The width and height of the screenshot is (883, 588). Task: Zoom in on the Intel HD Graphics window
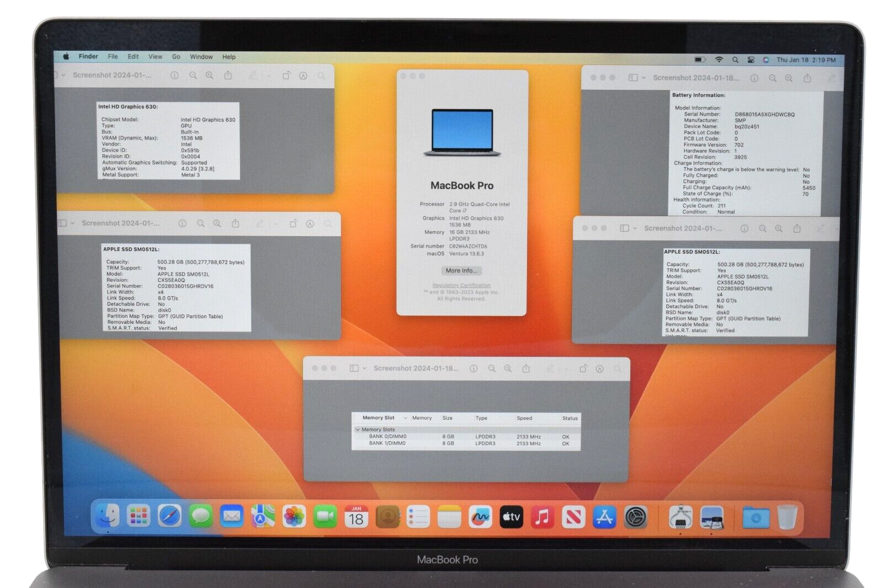(210, 76)
